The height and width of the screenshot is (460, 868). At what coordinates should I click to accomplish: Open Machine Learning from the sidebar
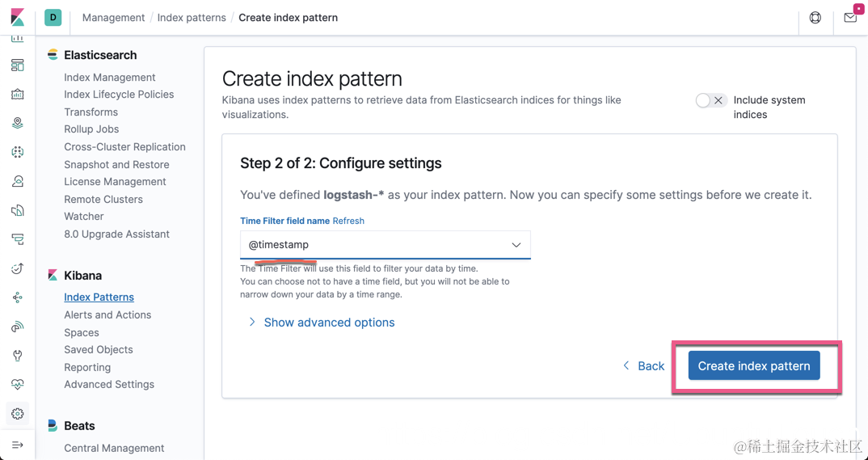click(x=17, y=152)
